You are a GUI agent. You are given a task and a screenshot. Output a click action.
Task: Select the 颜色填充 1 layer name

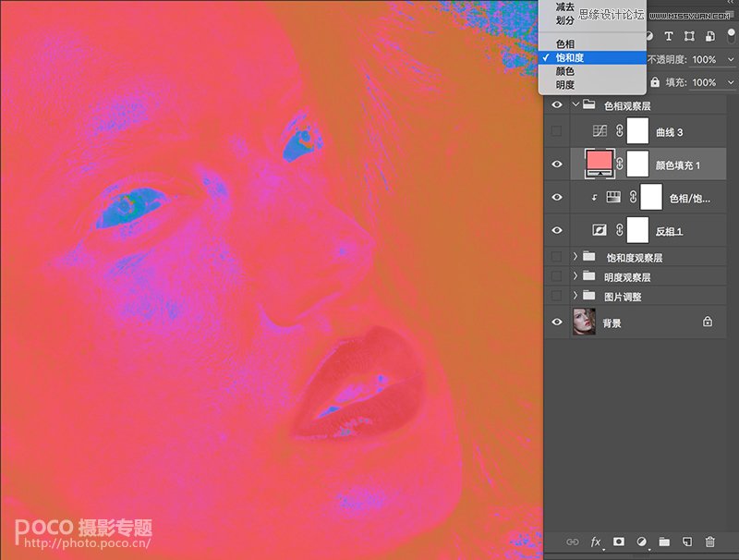[678, 165]
